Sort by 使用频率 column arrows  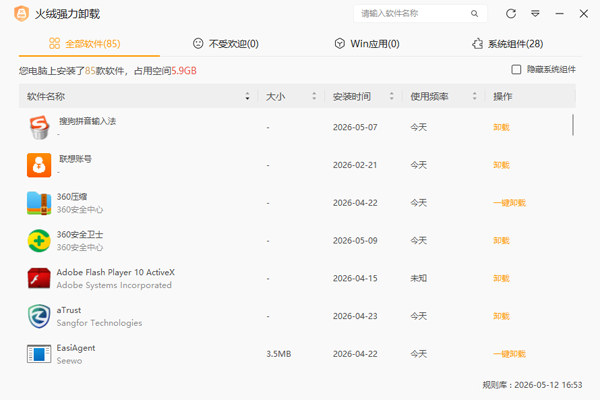coord(474,96)
